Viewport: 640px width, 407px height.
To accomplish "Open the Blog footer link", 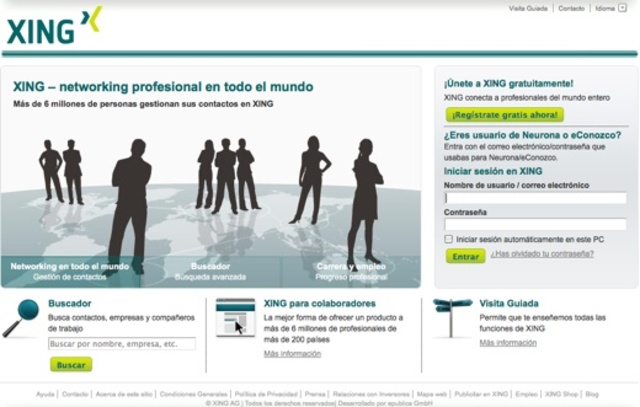I will tap(592, 394).
